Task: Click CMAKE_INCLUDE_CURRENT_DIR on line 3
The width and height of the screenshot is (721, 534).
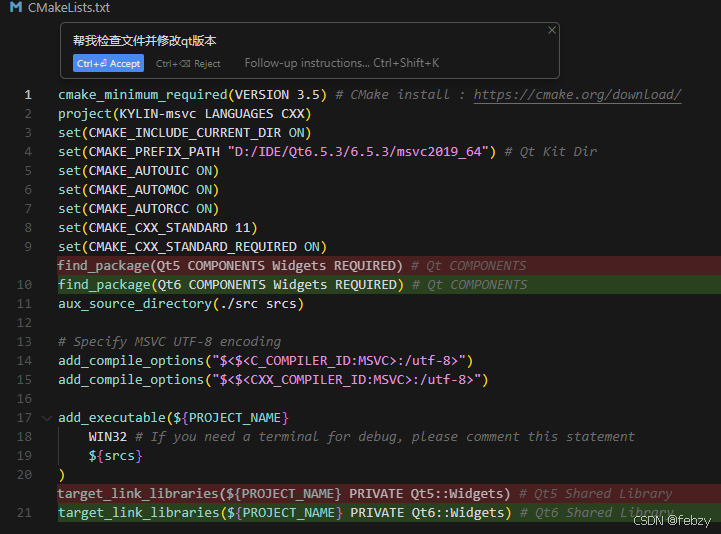Action: tap(184, 133)
